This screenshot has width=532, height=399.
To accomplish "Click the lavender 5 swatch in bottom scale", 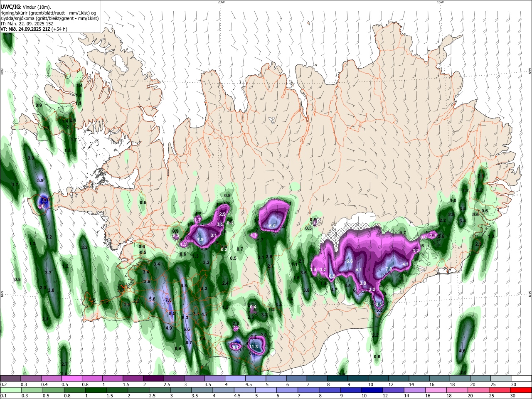I will pos(266,390).
